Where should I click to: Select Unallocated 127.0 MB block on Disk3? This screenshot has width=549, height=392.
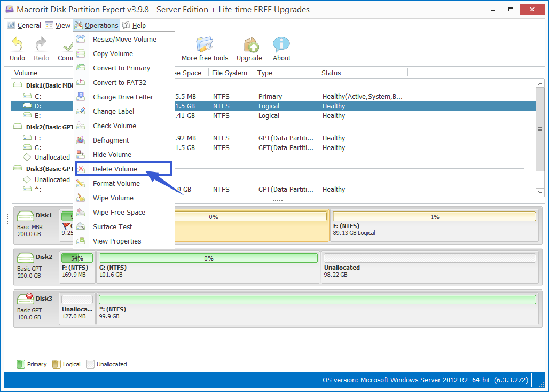click(77, 309)
